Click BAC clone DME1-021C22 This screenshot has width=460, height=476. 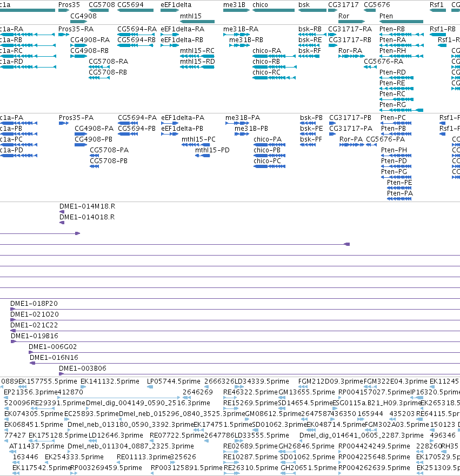[x=34, y=325]
